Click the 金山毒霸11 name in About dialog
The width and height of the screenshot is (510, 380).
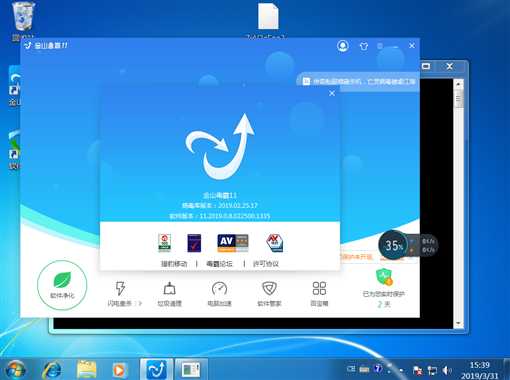coord(220,195)
